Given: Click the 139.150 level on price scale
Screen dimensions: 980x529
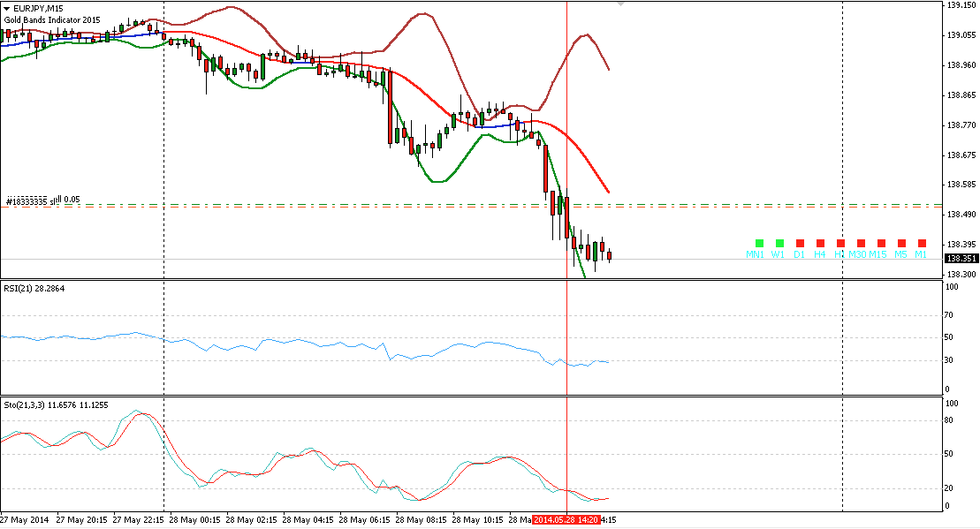Looking at the screenshot, I should 961,5.
